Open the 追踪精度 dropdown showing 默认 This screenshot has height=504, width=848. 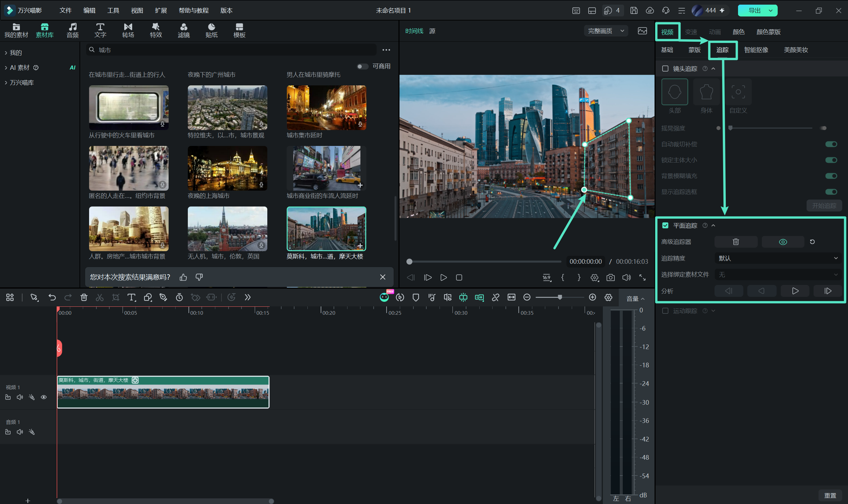coord(778,258)
